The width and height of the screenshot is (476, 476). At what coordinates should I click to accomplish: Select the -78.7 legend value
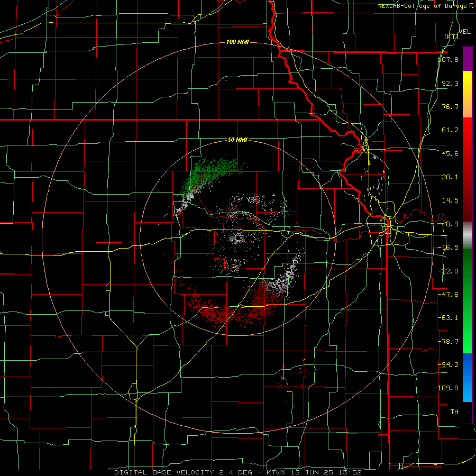pos(448,342)
